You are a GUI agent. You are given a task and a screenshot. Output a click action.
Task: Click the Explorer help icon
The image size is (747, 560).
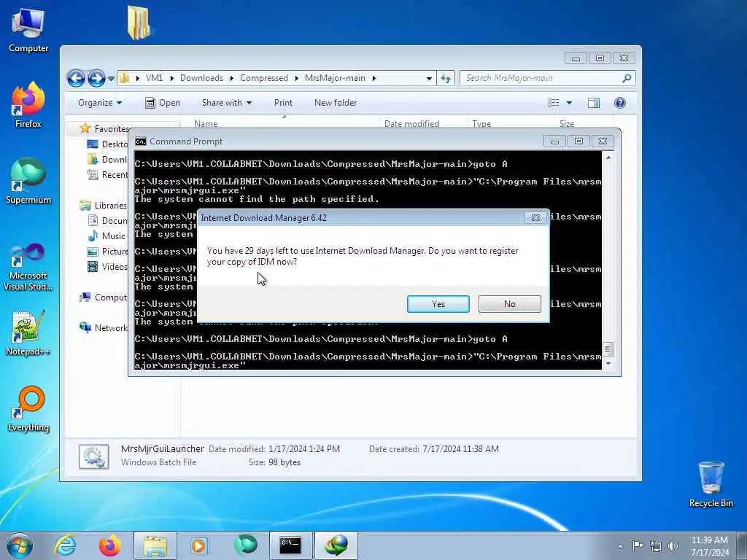(x=620, y=103)
